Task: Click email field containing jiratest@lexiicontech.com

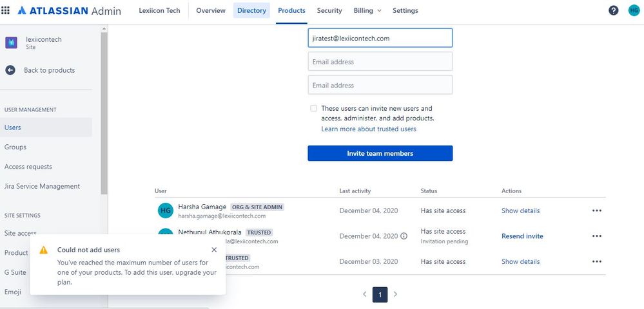Action: coord(380,38)
